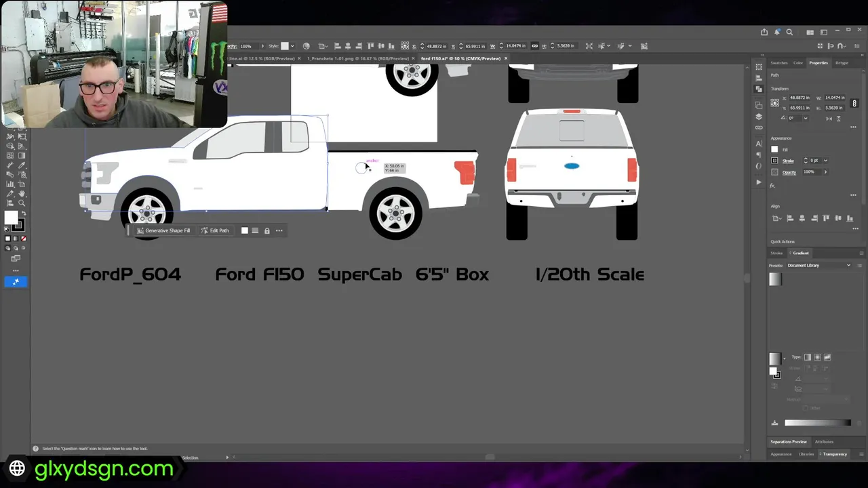Image resolution: width=868 pixels, height=488 pixels.
Task: Switch to the Stroke panel tab
Action: coord(776,253)
